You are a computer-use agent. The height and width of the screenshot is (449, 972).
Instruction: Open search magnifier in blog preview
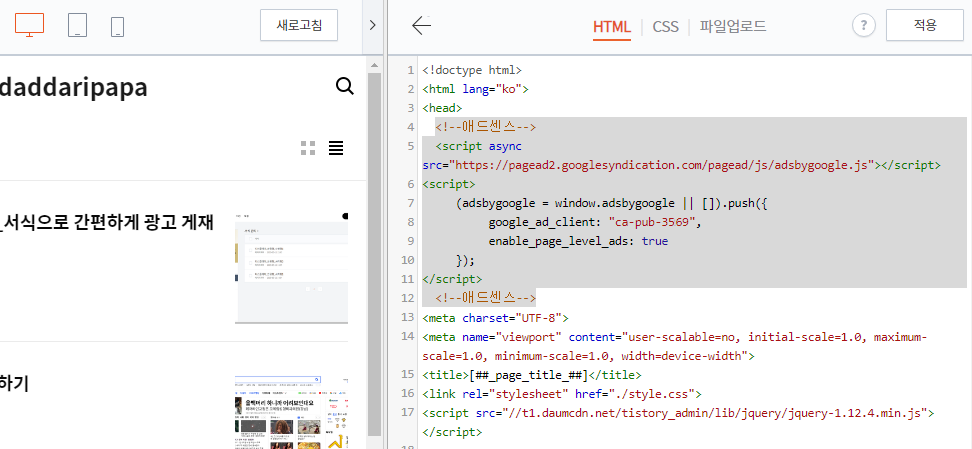pos(345,86)
